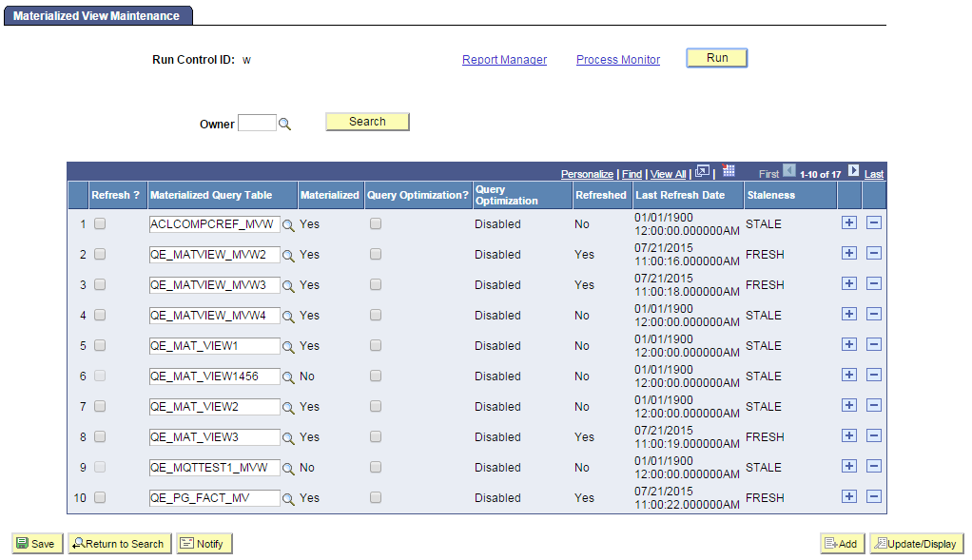Enable Query Optimization for QE_MATVIEW_MVW4
Screen dimensions: 972x560
pos(376,315)
